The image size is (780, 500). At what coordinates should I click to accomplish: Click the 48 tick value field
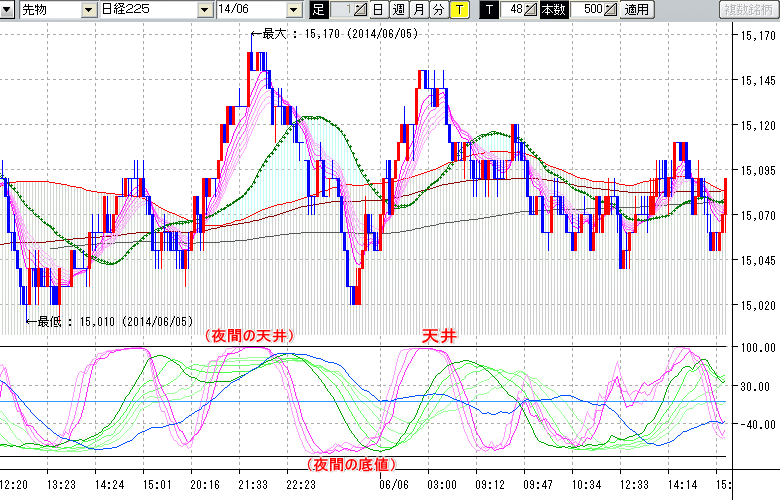pyautogui.click(x=513, y=10)
